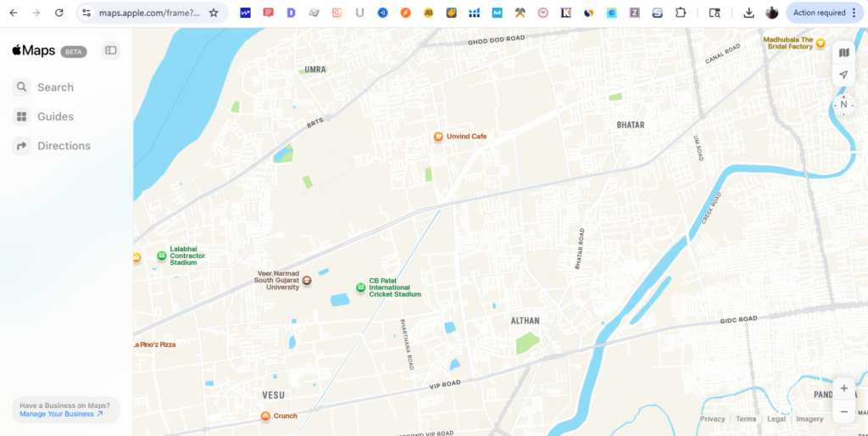
Task: Open the map mode chooser icon
Action: [x=843, y=53]
